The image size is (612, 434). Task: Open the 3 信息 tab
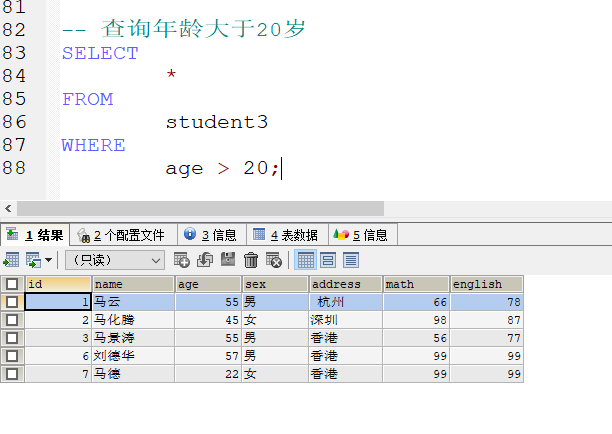(x=212, y=235)
